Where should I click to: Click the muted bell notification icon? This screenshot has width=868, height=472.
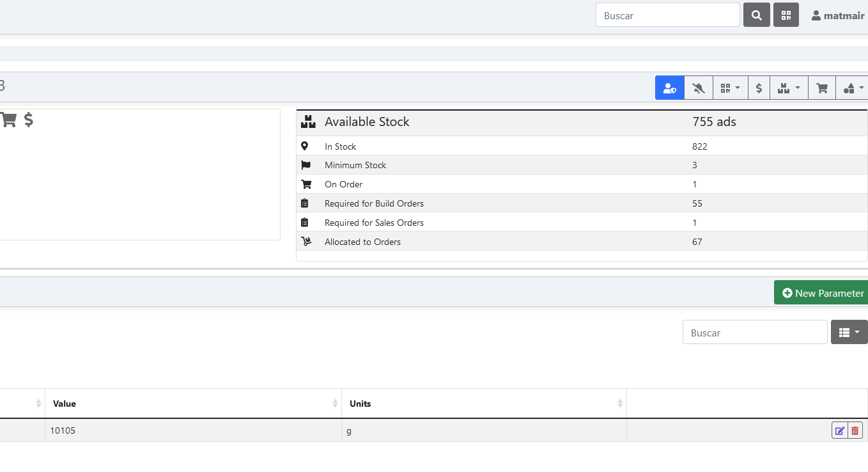698,88
